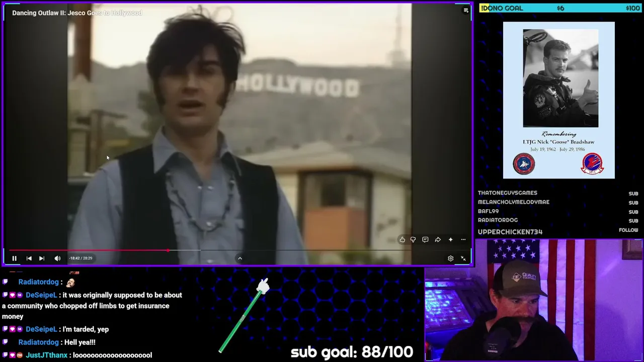
Task: Click the right shield patch on memorial card
Action: click(592, 164)
